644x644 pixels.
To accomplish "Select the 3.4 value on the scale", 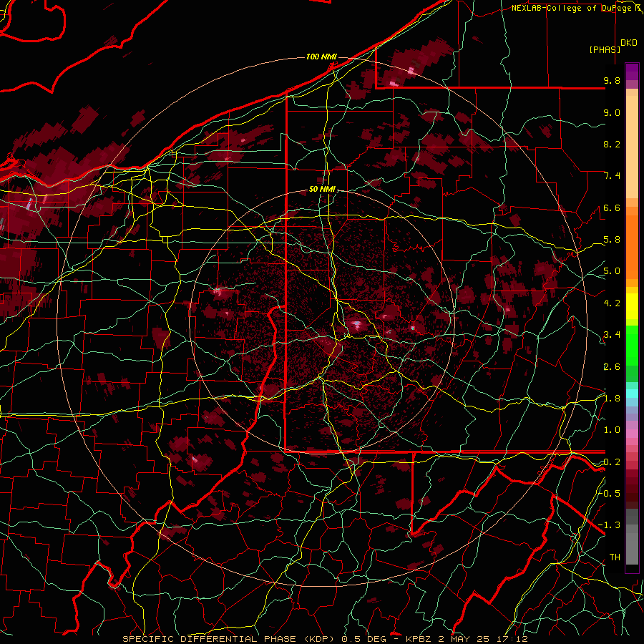I will pyautogui.click(x=612, y=335).
